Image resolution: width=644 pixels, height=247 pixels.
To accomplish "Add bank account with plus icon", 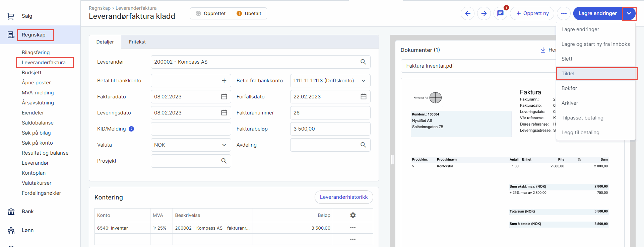I will [224, 81].
